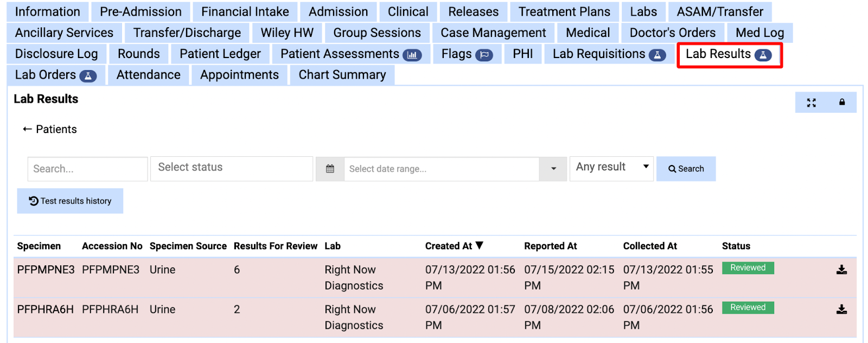The image size is (868, 343).
Task: Click the calendar icon beside date range
Action: [330, 169]
